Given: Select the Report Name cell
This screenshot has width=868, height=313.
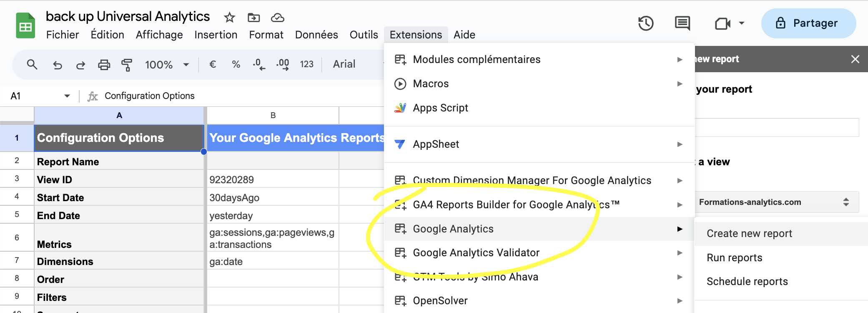Looking at the screenshot, I should point(119,161).
